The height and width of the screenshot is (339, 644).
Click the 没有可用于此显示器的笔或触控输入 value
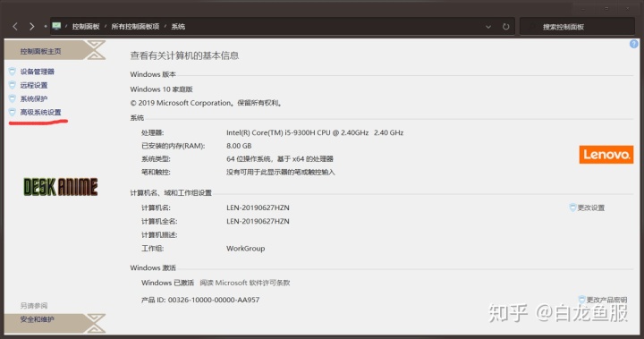tap(281, 172)
